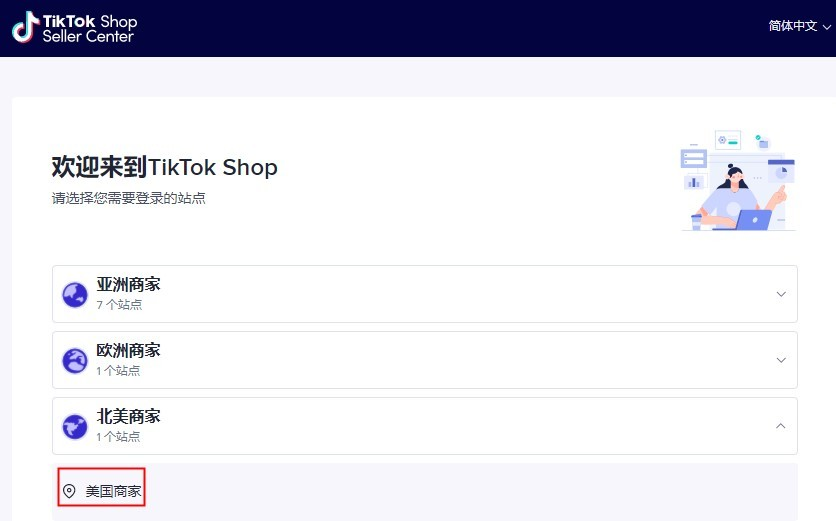
Task: Open the 简体中文 language dropdown
Action: [799, 26]
